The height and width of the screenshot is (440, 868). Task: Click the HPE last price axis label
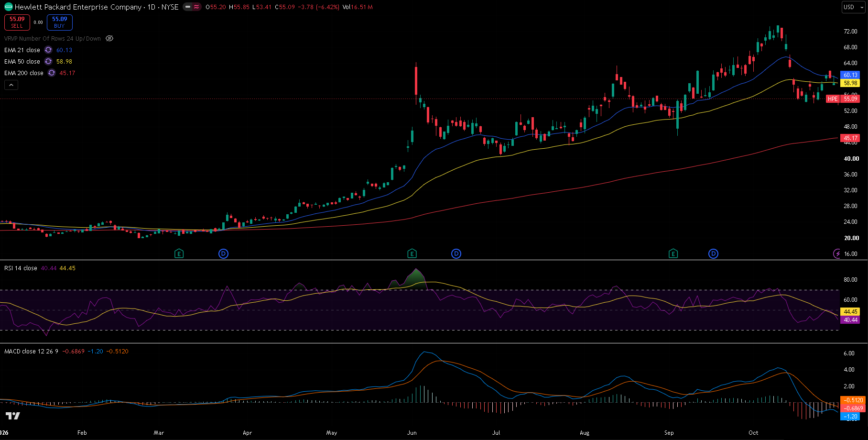point(843,99)
